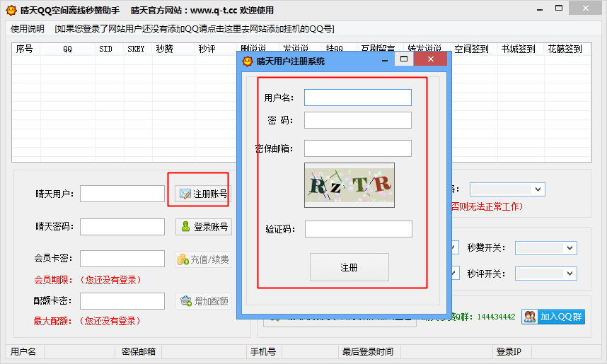Maximize the main 秒赞助手 window
607x364 pixels.
click(559, 8)
